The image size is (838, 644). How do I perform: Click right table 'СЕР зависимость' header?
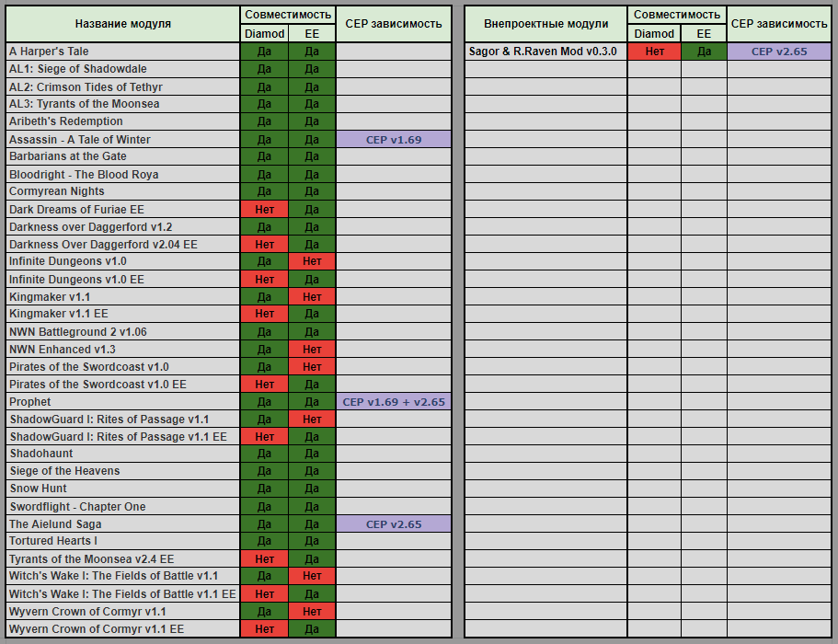coord(779,24)
